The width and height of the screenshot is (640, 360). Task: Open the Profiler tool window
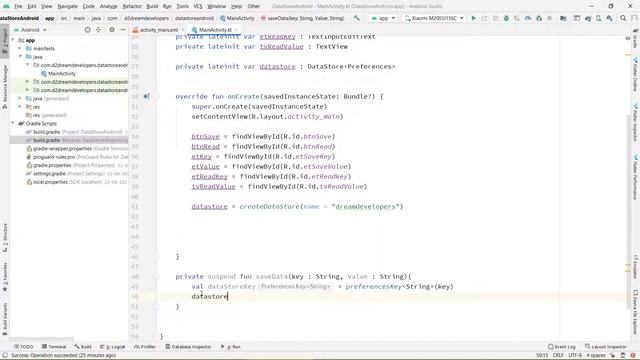[145, 347]
